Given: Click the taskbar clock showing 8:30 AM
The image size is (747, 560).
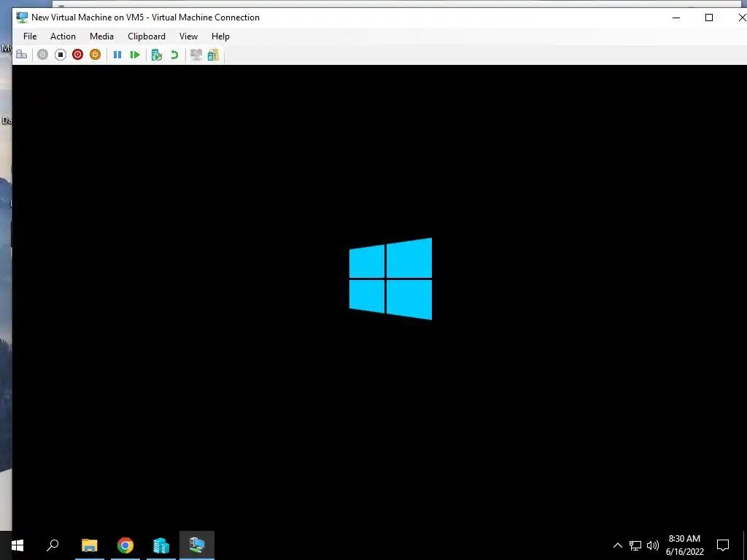Looking at the screenshot, I should [x=684, y=545].
